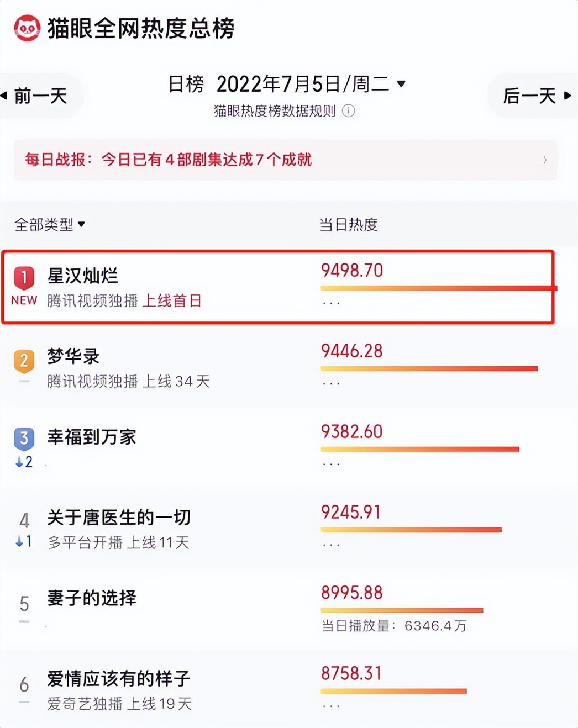Click the down-1 arrow beside rank 4
This screenshot has height=728, width=578.
(23, 542)
